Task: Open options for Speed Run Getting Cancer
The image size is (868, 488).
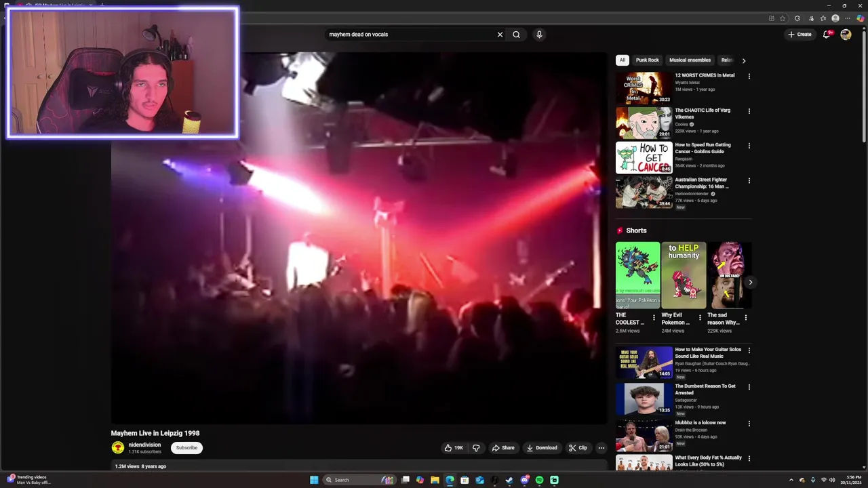Action: [749, 146]
